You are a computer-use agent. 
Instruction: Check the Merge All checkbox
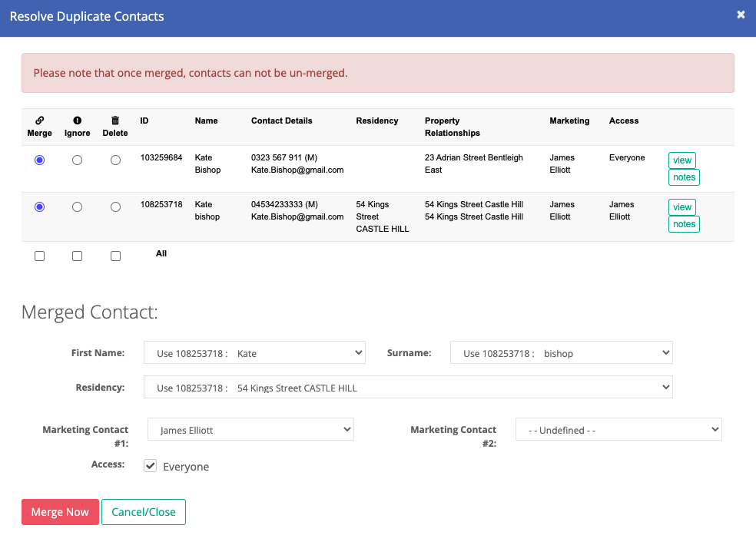click(39, 256)
